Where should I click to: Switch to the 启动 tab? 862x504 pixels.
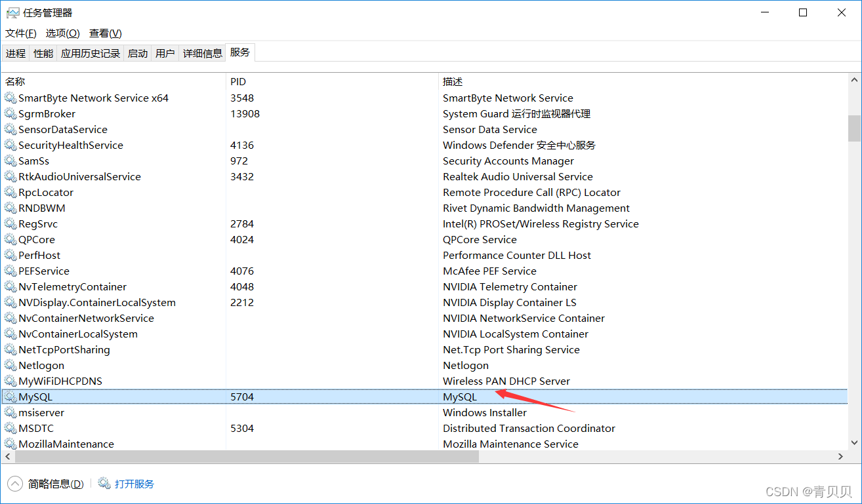click(138, 54)
